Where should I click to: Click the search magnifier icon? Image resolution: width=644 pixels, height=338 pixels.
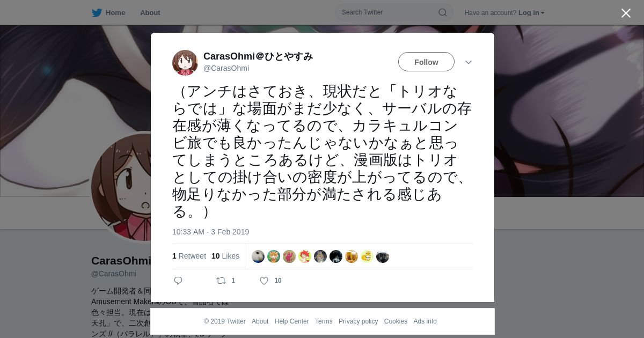(443, 12)
